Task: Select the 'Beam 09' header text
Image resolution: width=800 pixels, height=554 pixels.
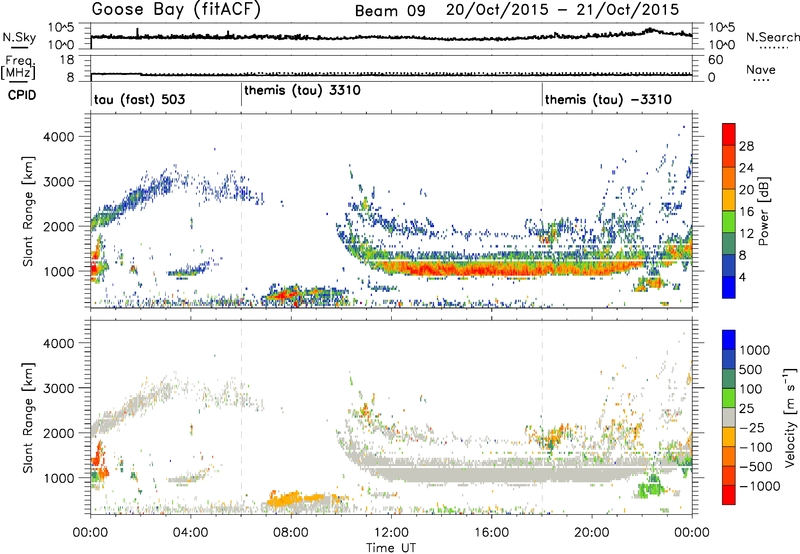Action: point(390,11)
